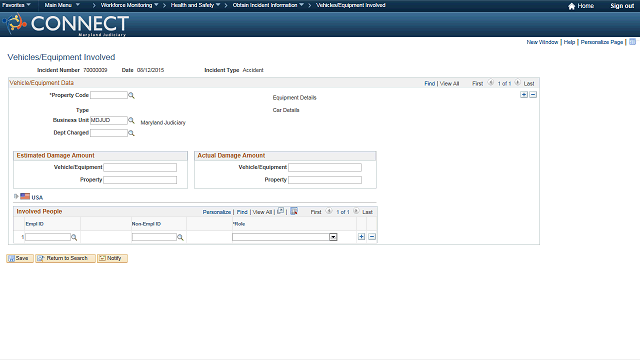Open Empl ID lookup magnifier
640x360 pixels.
pos(74,237)
